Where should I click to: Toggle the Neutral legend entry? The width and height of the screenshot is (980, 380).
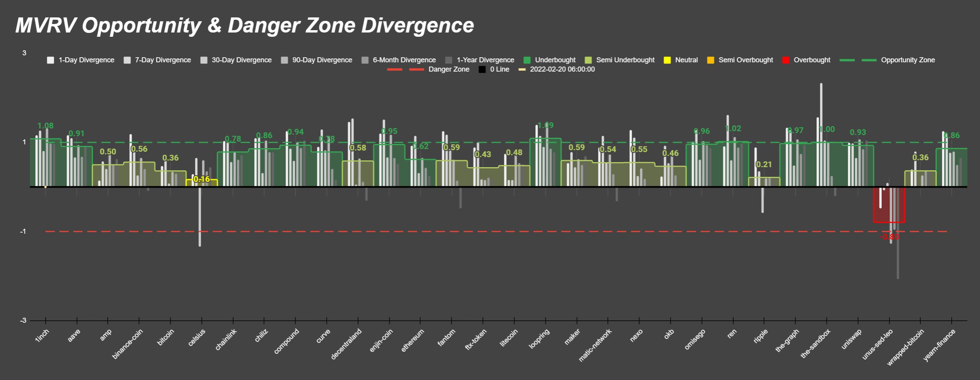[680, 60]
